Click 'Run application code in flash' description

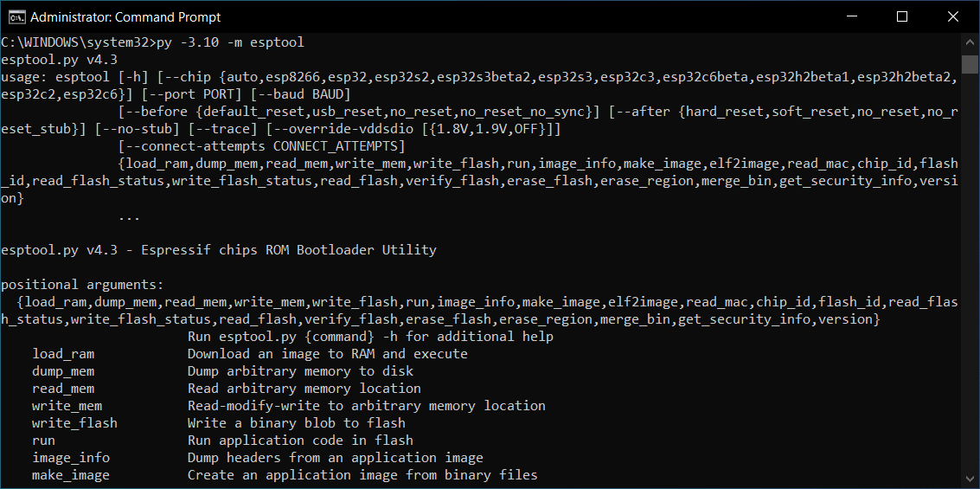tap(300, 441)
